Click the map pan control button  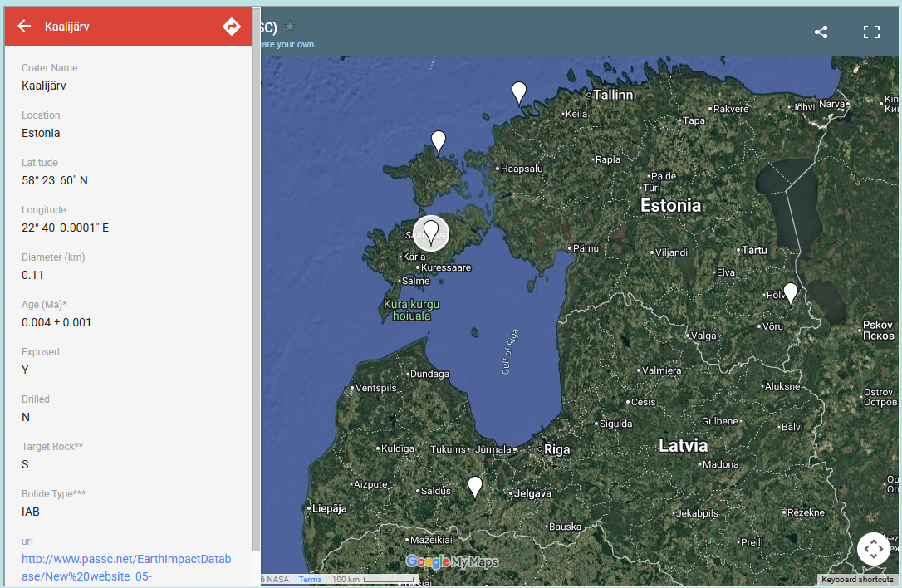click(873, 549)
